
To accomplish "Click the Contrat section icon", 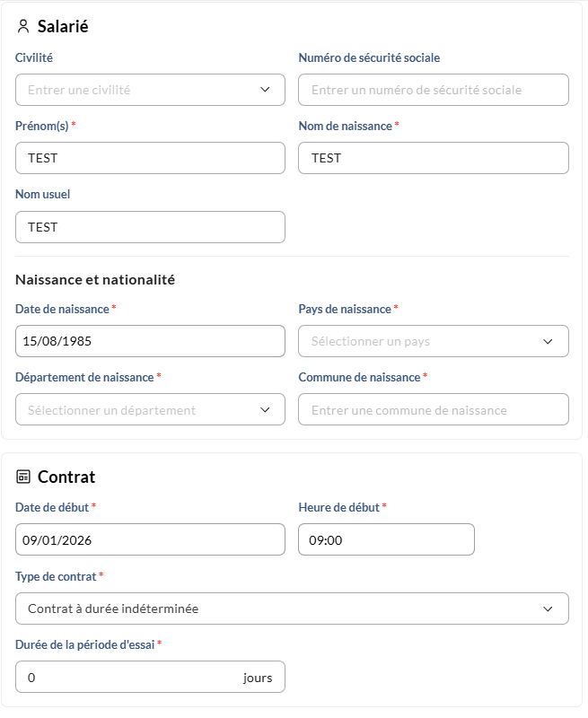I will [x=23, y=477].
